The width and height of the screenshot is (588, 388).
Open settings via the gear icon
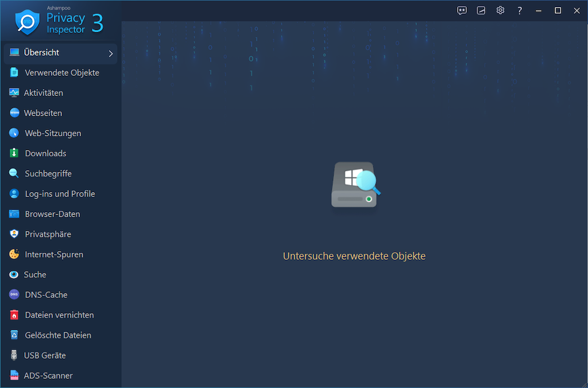coord(500,10)
